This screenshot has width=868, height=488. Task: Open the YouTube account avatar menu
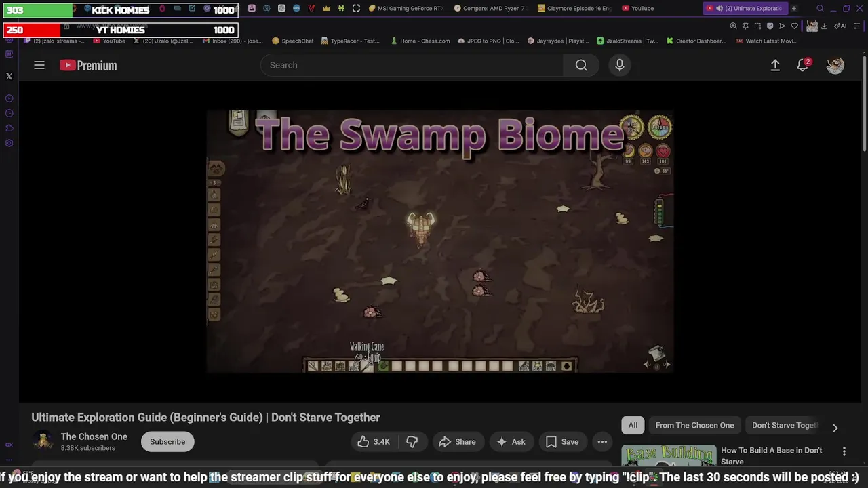pos(835,65)
